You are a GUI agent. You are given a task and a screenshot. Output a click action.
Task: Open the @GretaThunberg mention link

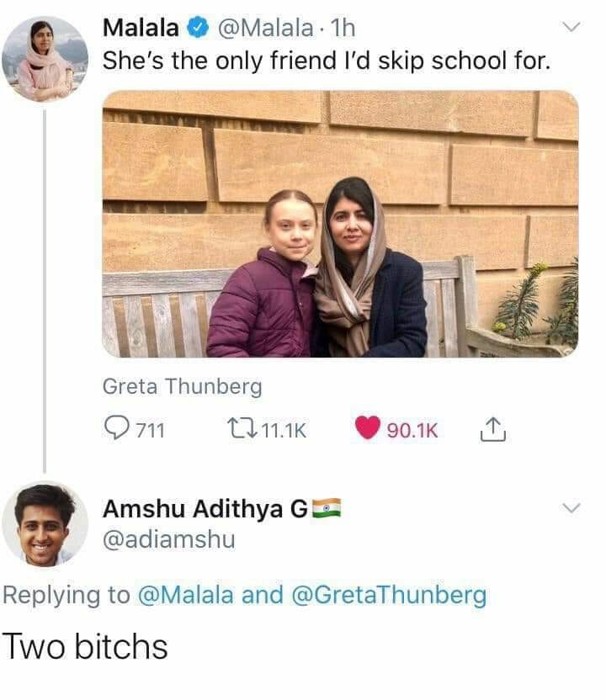(x=389, y=596)
